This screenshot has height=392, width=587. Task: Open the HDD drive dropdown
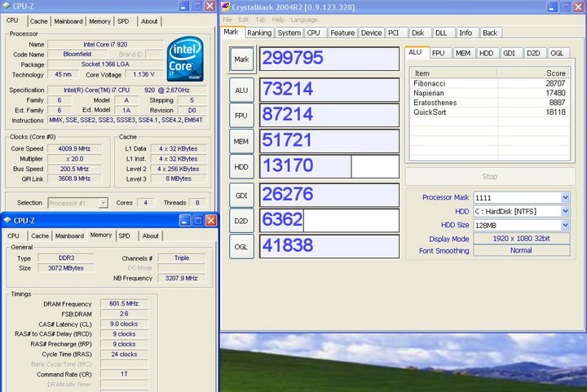(x=565, y=211)
